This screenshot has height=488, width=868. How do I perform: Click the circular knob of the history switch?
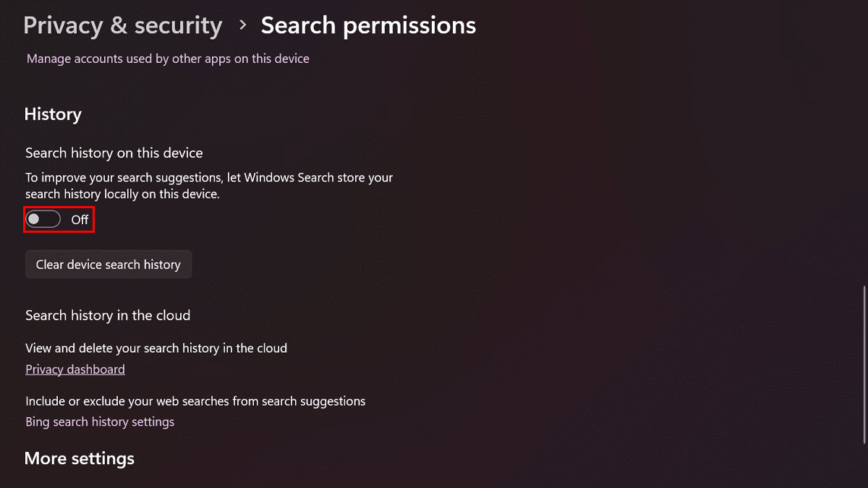[34, 219]
